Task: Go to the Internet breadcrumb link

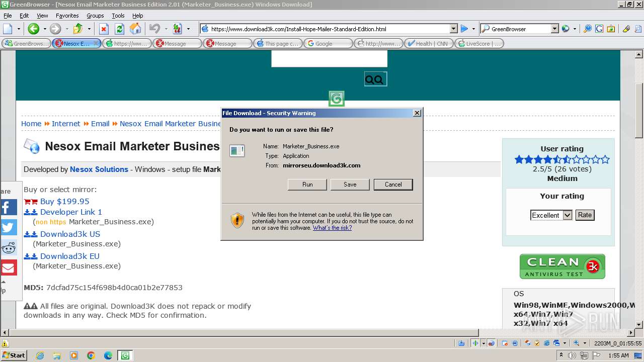Action: pyautogui.click(x=66, y=124)
